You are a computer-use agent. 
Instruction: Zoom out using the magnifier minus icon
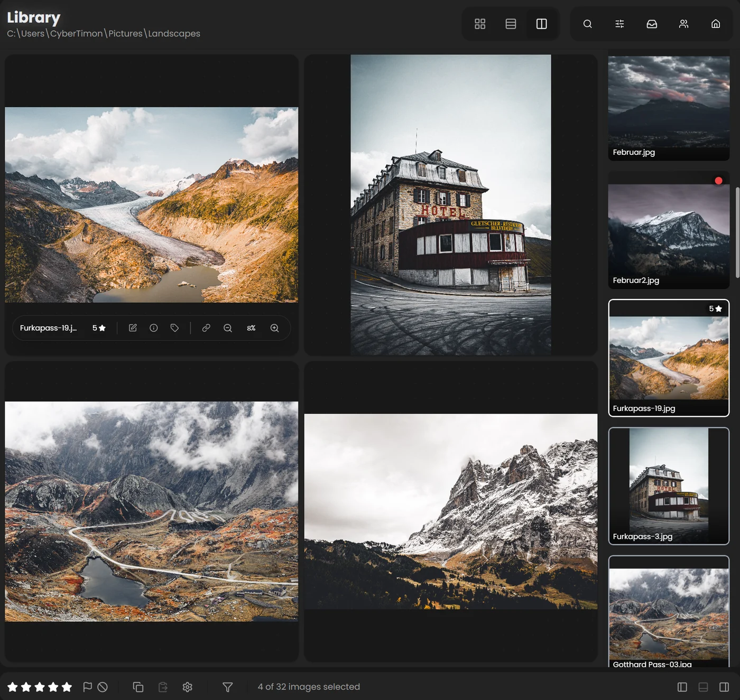pyautogui.click(x=228, y=328)
